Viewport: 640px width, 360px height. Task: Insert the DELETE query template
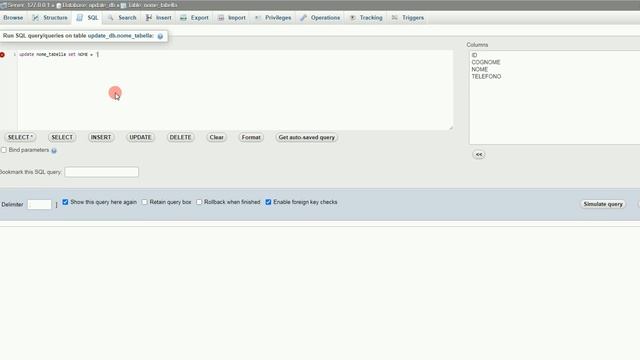click(x=180, y=138)
